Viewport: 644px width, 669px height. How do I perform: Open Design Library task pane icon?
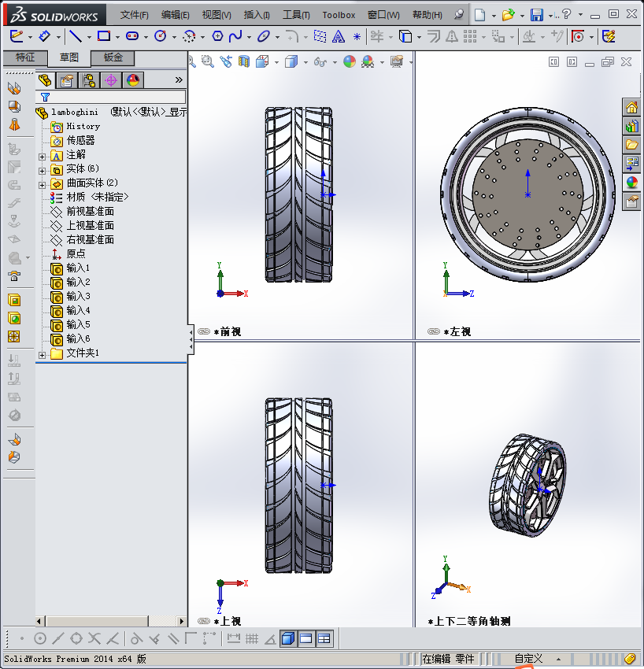631,126
